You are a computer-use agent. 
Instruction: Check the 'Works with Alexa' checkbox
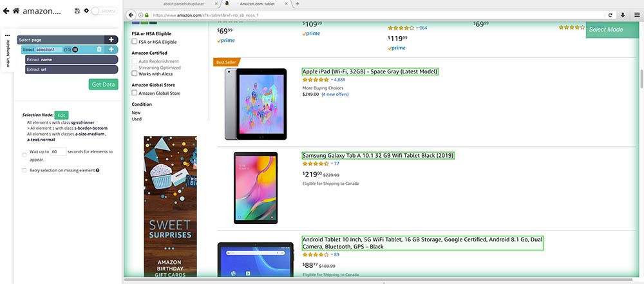[x=135, y=73]
